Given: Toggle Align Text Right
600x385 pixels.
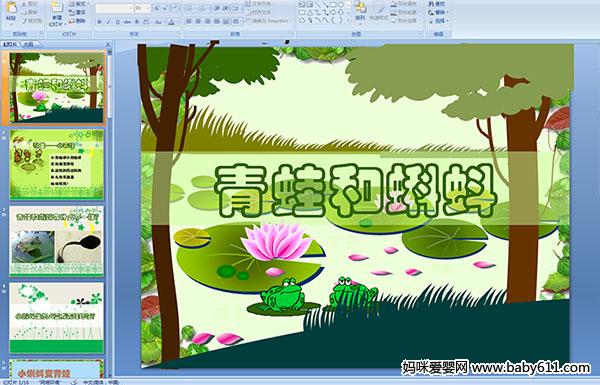Looking at the screenshot, I should click(207, 21).
